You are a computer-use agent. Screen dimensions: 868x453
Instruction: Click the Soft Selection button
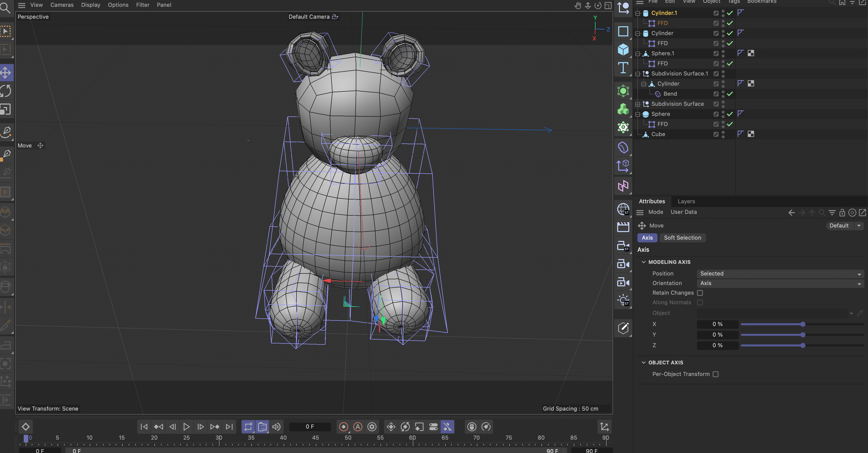(x=682, y=238)
